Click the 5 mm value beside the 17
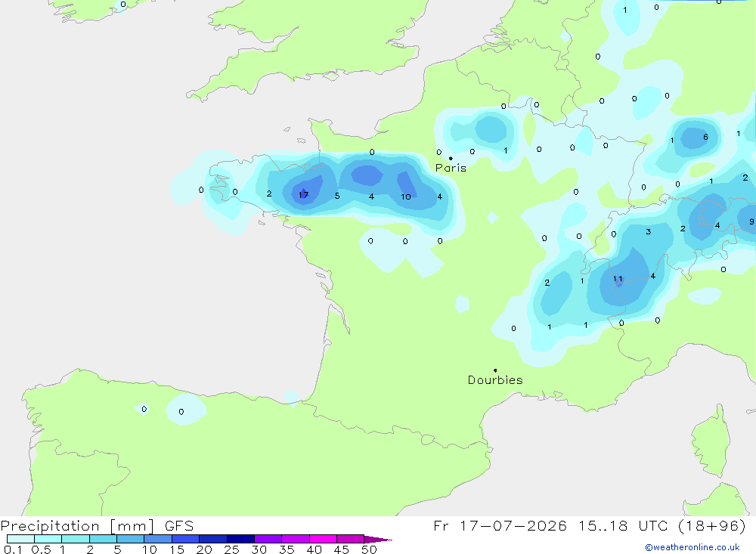756x554 pixels. pyautogui.click(x=337, y=196)
